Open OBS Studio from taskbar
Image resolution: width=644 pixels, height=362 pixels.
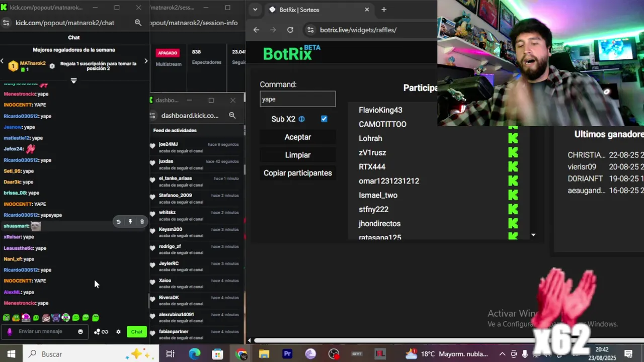click(334, 354)
